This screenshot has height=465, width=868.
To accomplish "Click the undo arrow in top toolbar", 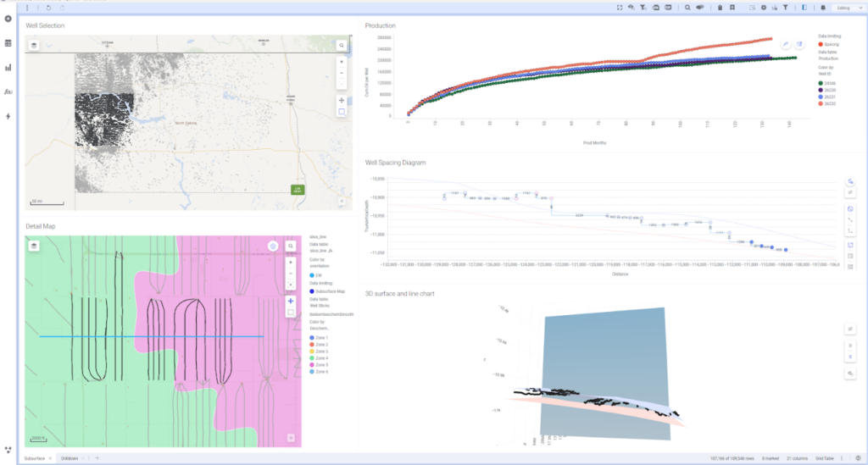I will [48, 7].
